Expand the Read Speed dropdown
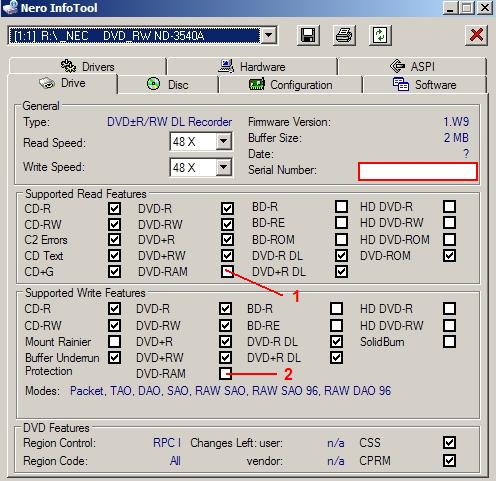The width and height of the screenshot is (496, 481). [223, 141]
